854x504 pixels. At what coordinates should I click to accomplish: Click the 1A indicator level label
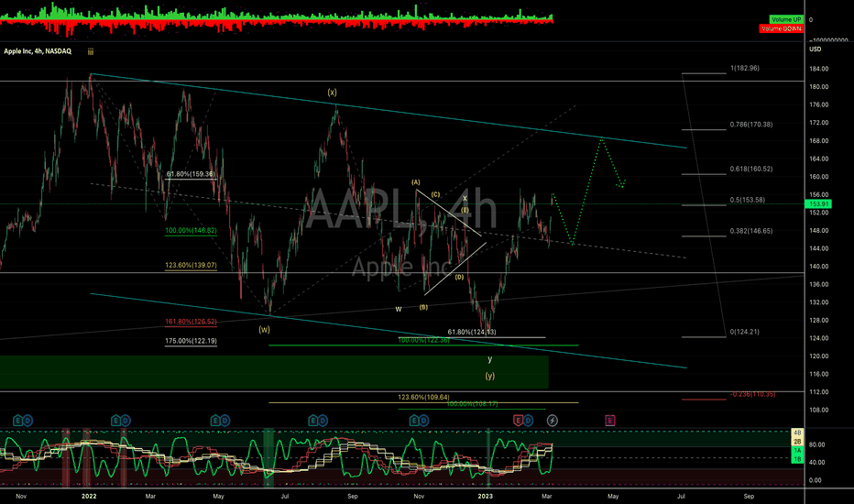tap(797, 451)
